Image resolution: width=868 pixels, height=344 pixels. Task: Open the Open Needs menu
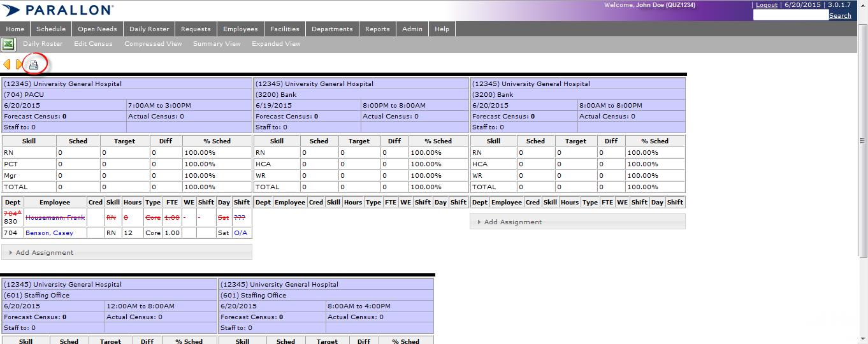[98, 29]
